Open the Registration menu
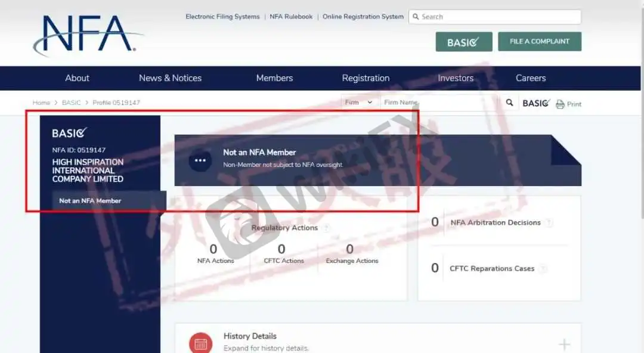644x353 pixels. coord(366,78)
